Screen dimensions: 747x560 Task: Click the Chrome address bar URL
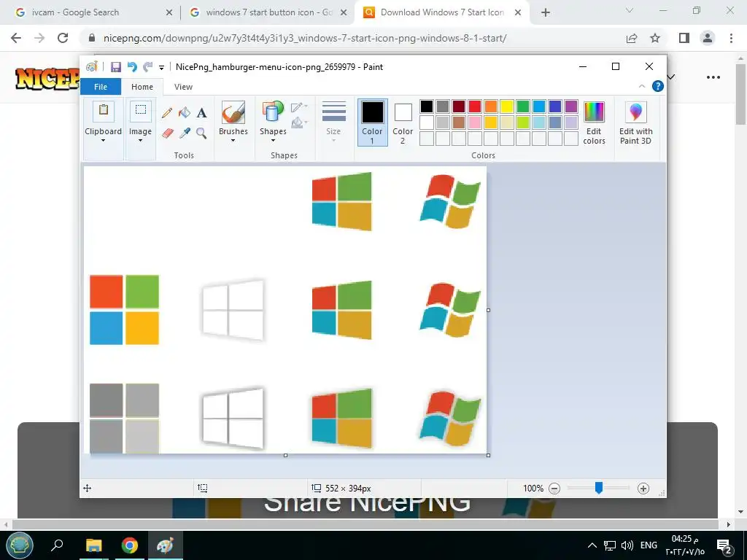(305, 38)
